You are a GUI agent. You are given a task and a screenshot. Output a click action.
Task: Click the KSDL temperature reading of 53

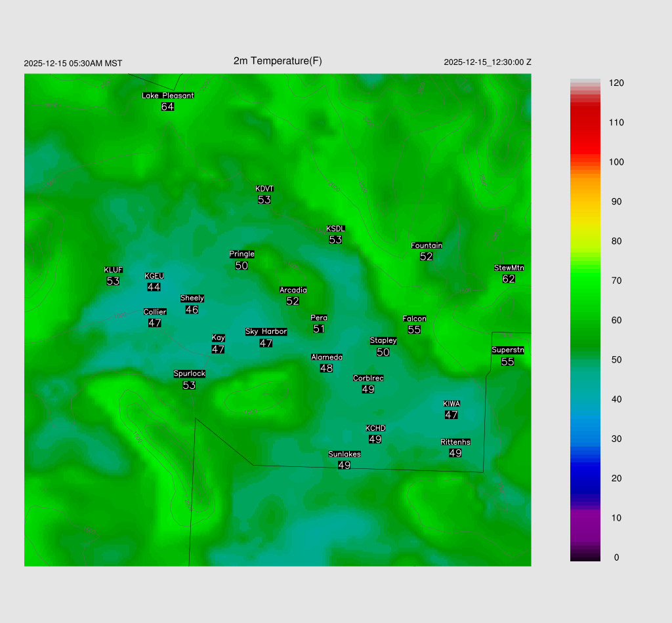coord(335,240)
